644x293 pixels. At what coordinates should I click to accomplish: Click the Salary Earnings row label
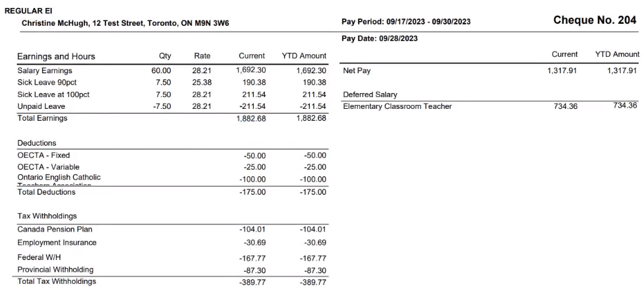pyautogui.click(x=45, y=71)
